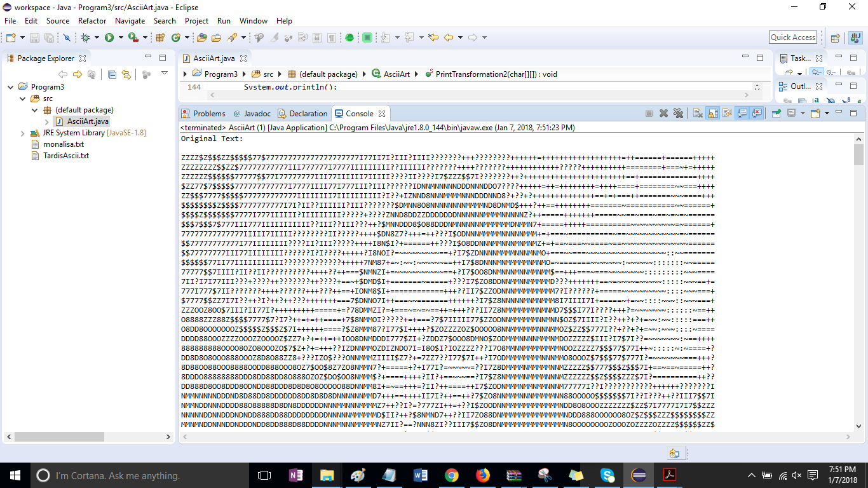
Task: Switch to the Problems tab
Action: 203,114
